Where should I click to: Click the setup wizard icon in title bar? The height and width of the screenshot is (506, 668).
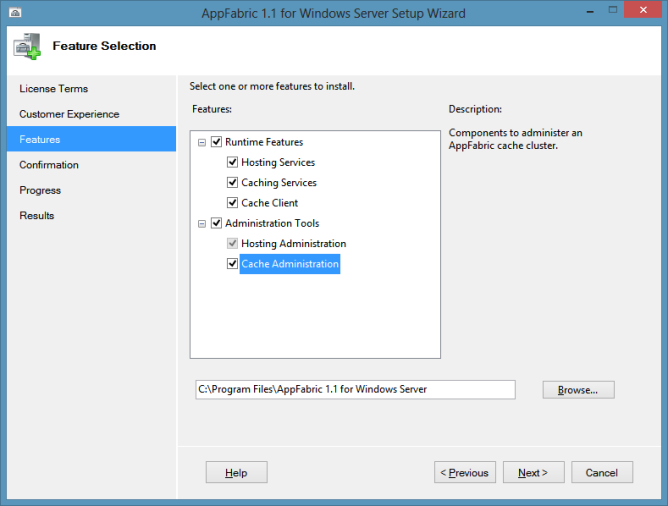pos(13,13)
